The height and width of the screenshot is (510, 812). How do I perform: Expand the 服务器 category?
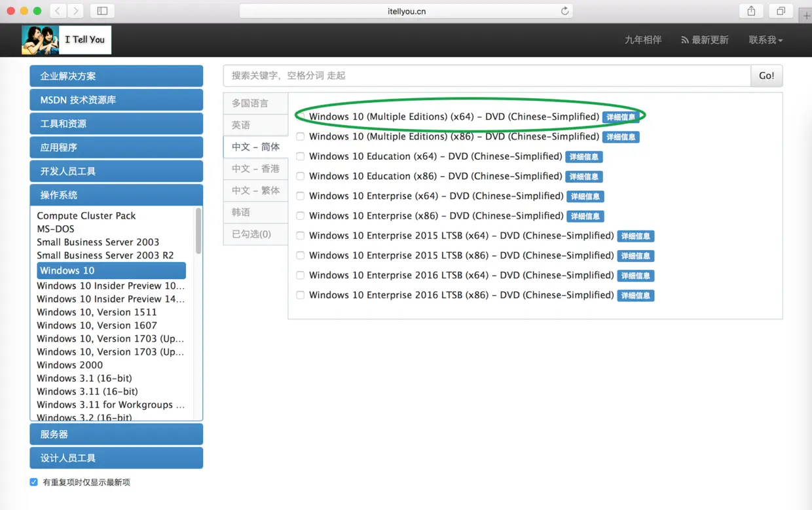117,434
